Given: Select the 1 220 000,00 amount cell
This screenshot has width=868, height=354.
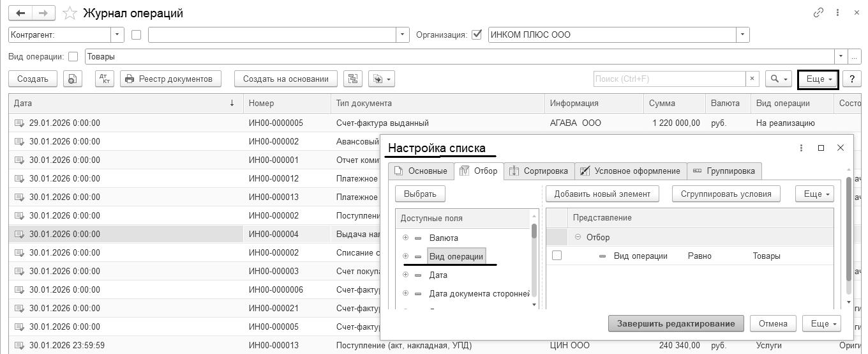Looking at the screenshot, I should click(x=676, y=123).
